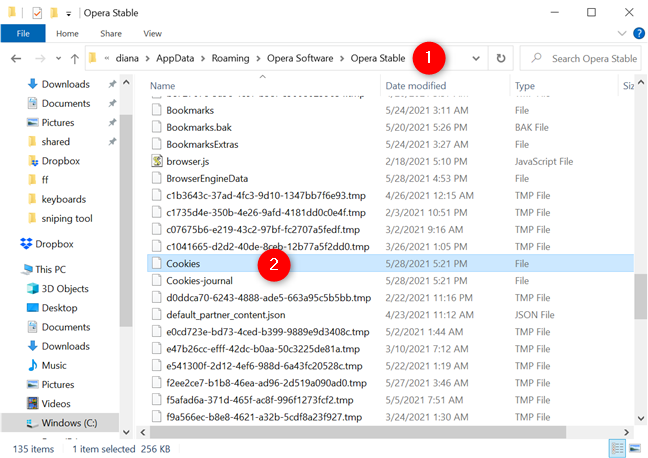This screenshot has height=458, width=648.
Task: Click the file list horizontal scrollbar left arrow
Action: coord(143,432)
